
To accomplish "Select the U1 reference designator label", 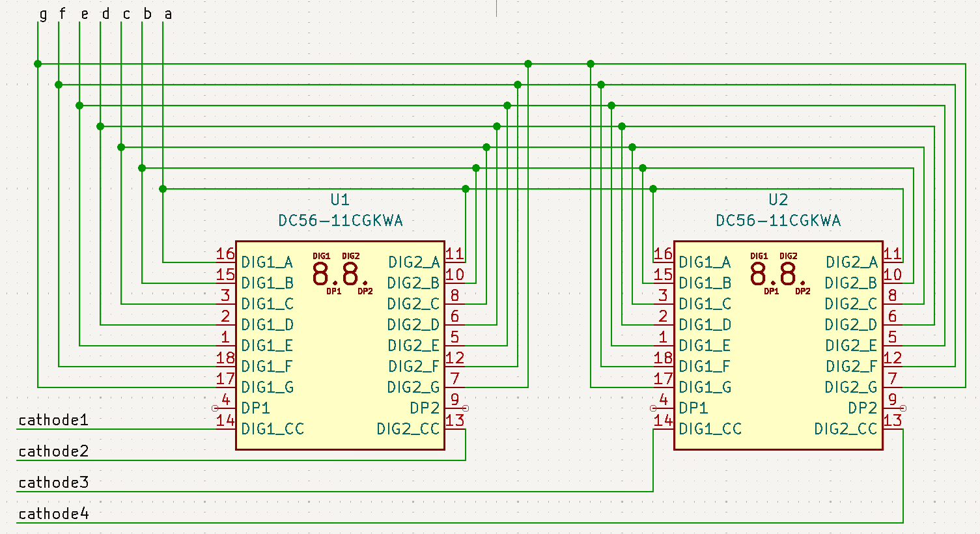I will click(x=340, y=199).
